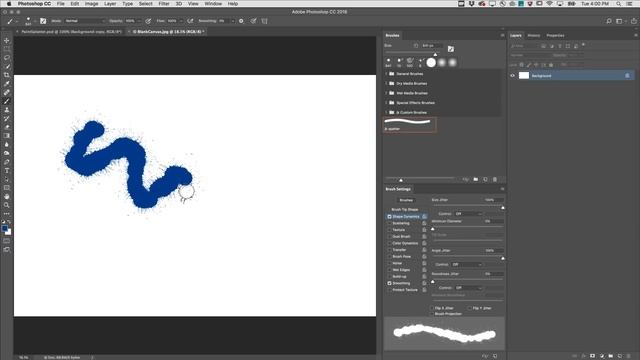Click the delete brush trash icon in the Brushes panel

(495, 179)
